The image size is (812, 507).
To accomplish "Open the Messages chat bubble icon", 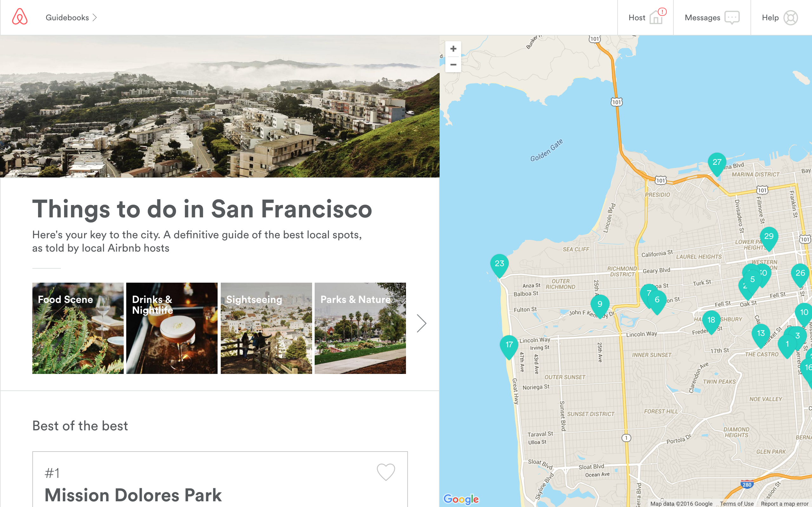I will (x=732, y=17).
